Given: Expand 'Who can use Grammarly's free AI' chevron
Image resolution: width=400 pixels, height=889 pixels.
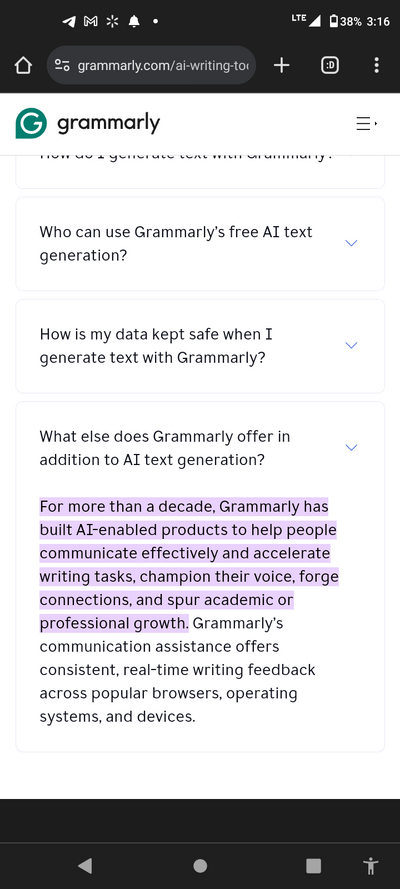Looking at the screenshot, I should tap(351, 243).
